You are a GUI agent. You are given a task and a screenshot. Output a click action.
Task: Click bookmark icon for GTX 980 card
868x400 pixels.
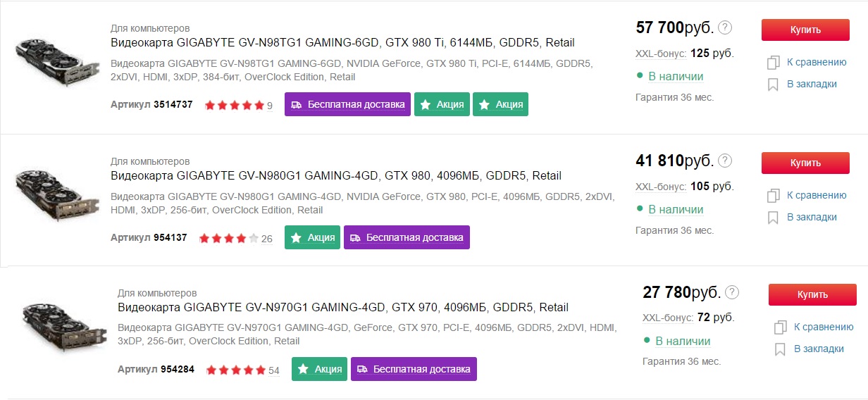(773, 218)
